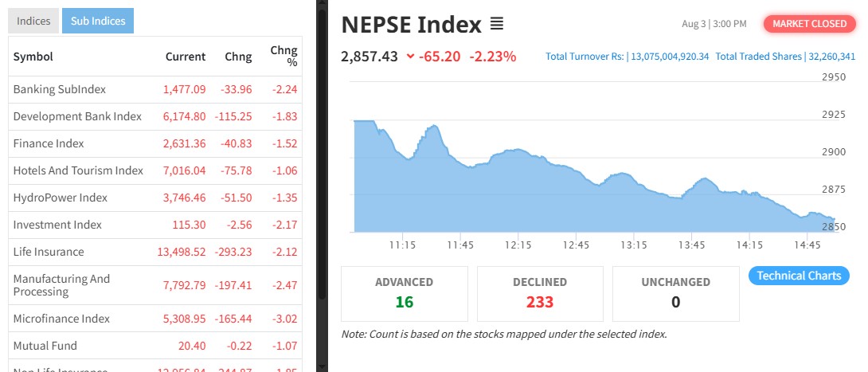
Task: Click the Investment Index symbol
Action: [x=57, y=225]
